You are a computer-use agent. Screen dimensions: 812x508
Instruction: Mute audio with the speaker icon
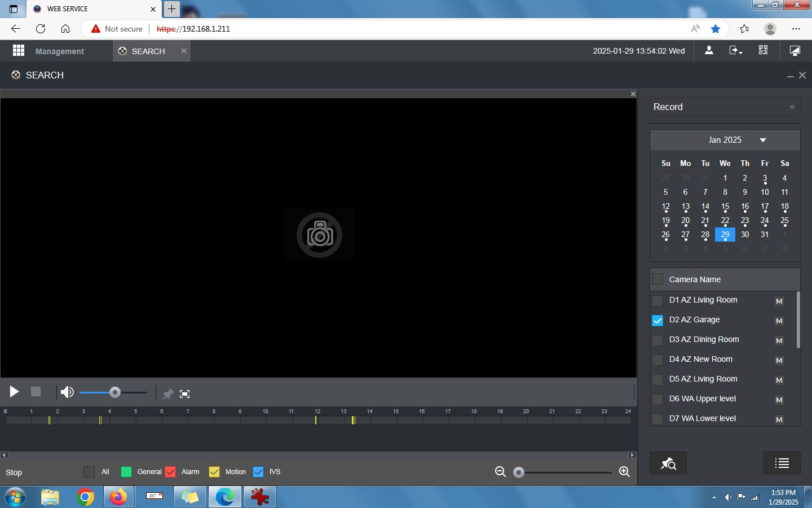[67, 392]
